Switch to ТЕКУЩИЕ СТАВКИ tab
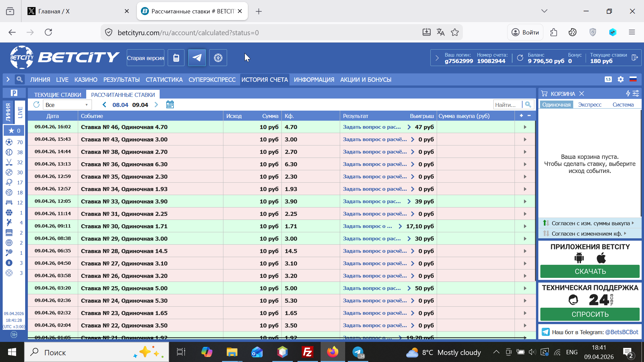 click(57, 95)
